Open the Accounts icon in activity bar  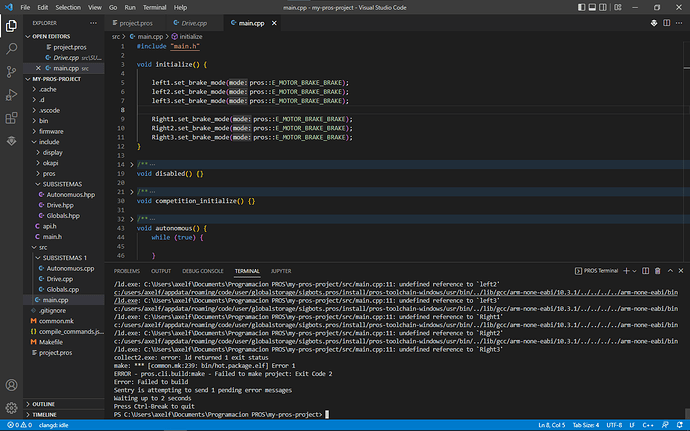click(11, 385)
